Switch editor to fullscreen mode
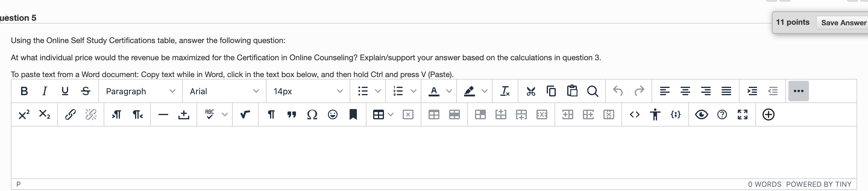 coord(743,115)
